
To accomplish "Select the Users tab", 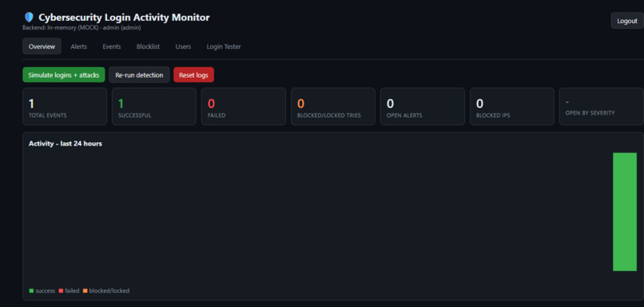I will click(183, 46).
